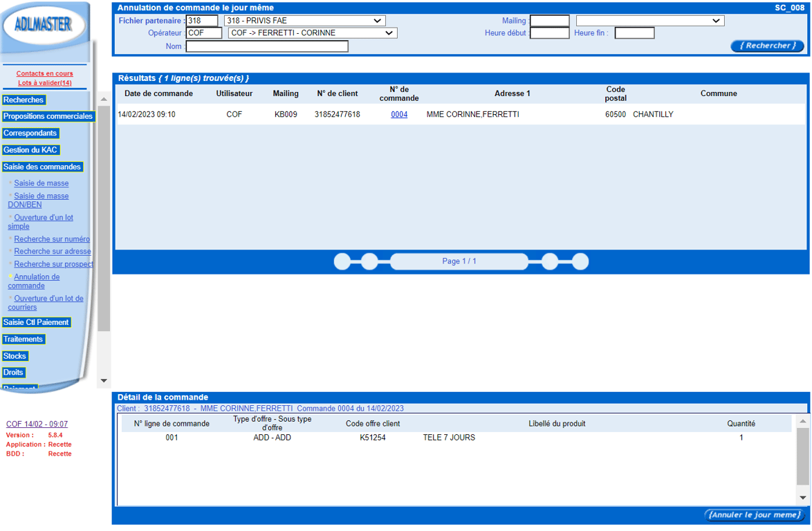Click the Heure début input field

coord(550,33)
